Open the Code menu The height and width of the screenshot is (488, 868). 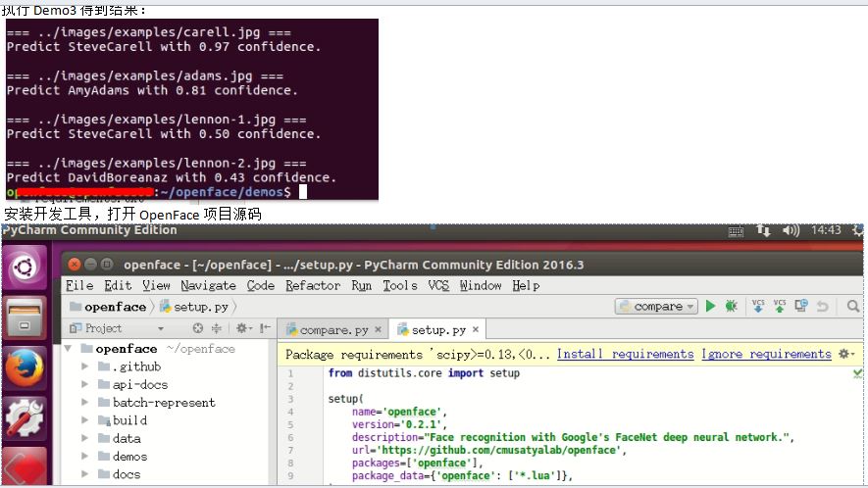pyautogui.click(x=260, y=285)
